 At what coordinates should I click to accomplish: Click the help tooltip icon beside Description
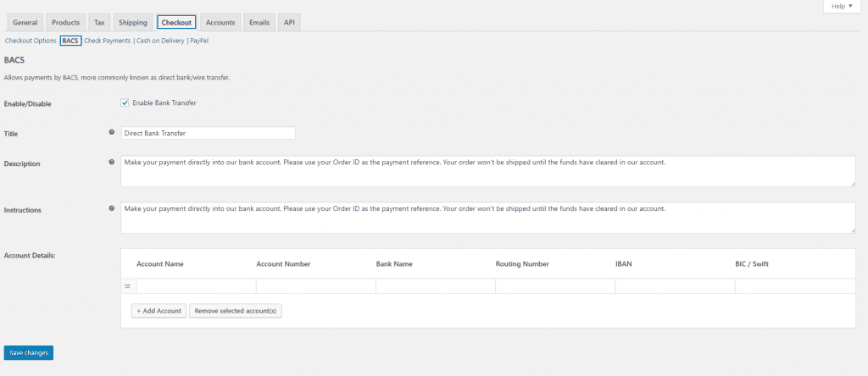tap(112, 162)
